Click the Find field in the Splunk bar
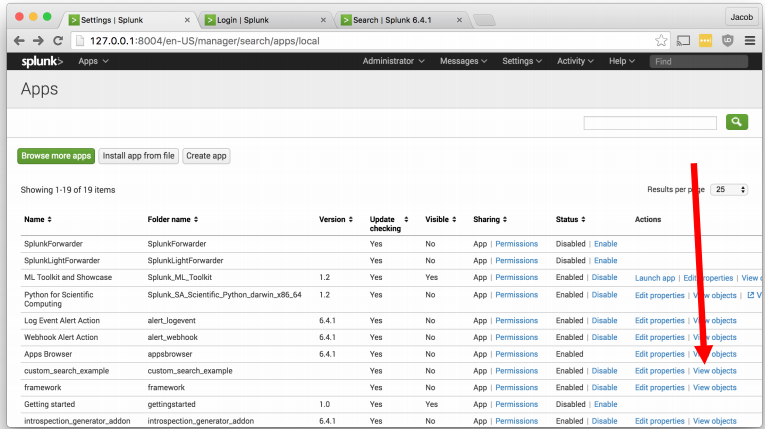Viewport: 765px width, 429px height. 699,61
